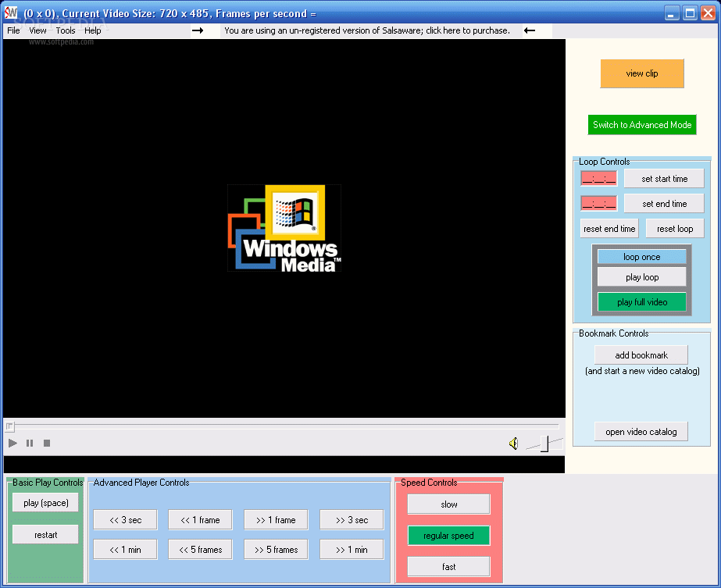Open the video catalog

coord(641,432)
